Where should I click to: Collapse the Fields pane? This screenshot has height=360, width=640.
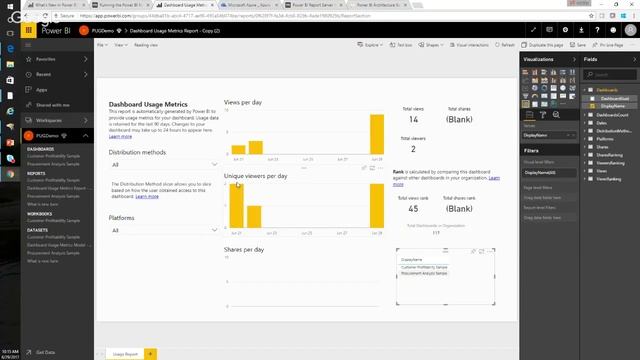point(635,60)
